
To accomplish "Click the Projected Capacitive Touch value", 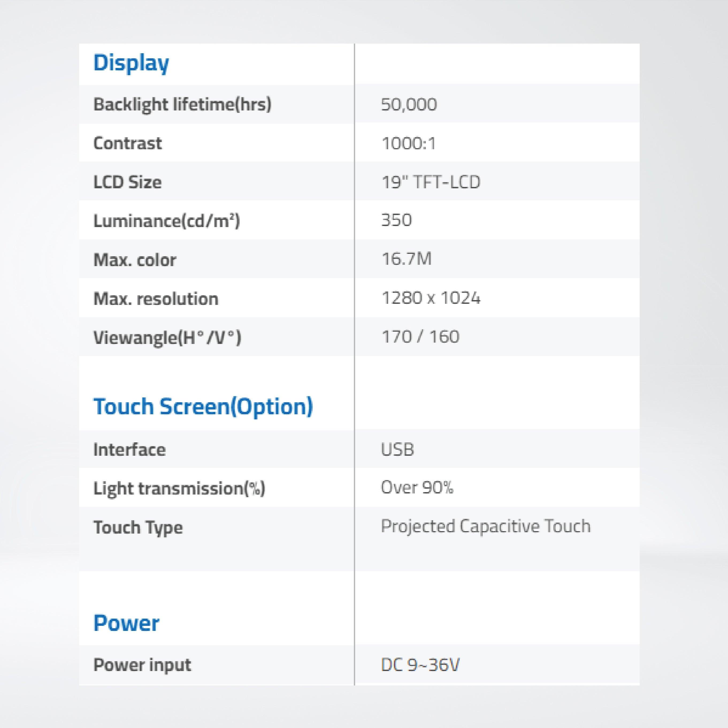I will (486, 526).
